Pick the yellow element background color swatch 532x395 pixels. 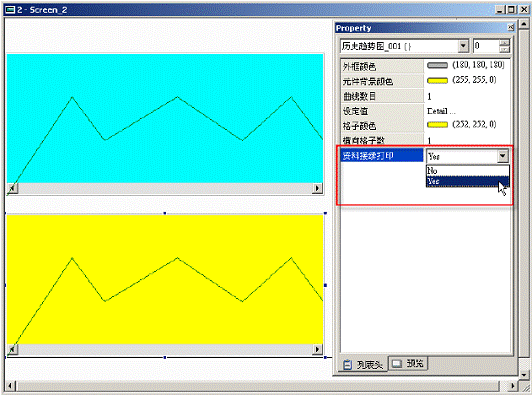pos(437,80)
